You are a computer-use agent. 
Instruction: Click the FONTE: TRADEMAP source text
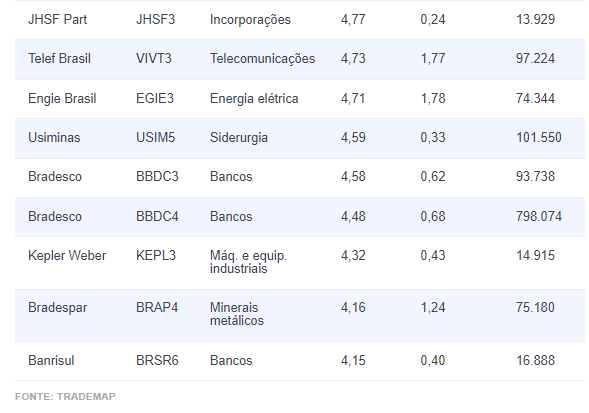tap(65, 396)
